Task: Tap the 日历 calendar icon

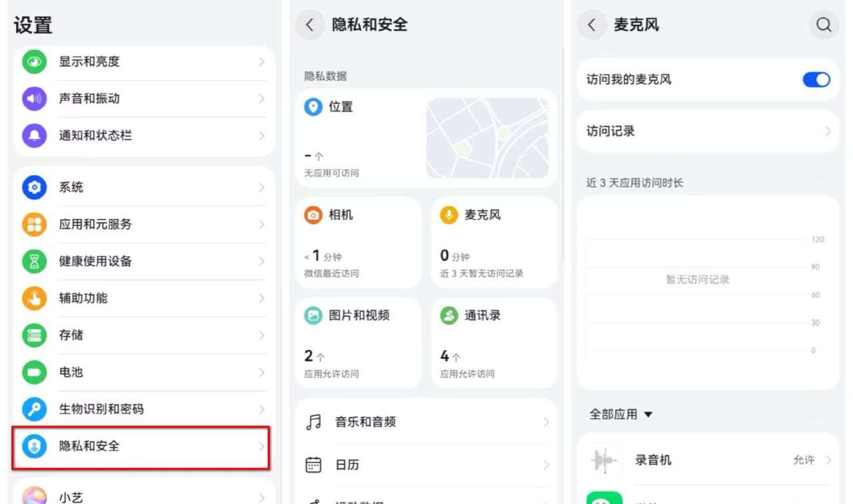Action: [x=312, y=465]
